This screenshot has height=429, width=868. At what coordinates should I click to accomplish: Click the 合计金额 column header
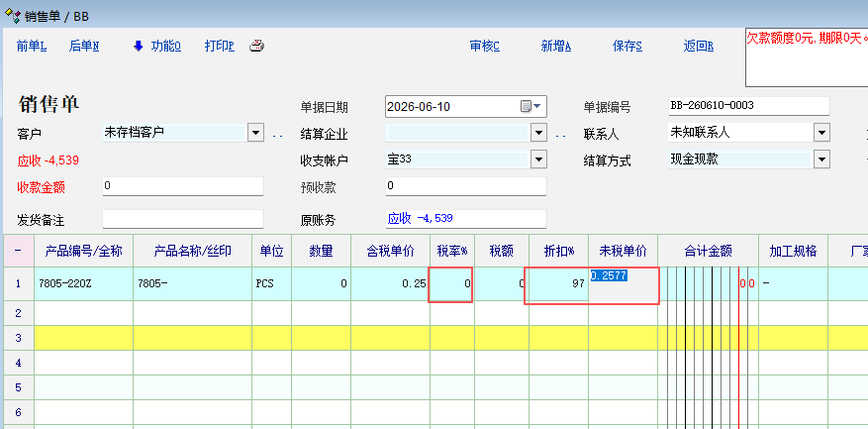click(x=708, y=251)
